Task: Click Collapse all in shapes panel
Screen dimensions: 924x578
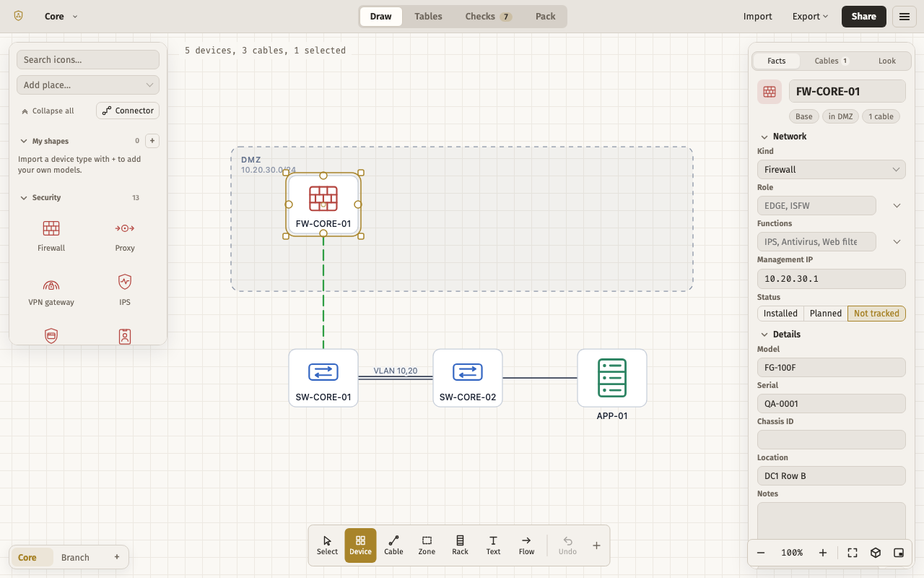Action: (x=48, y=111)
